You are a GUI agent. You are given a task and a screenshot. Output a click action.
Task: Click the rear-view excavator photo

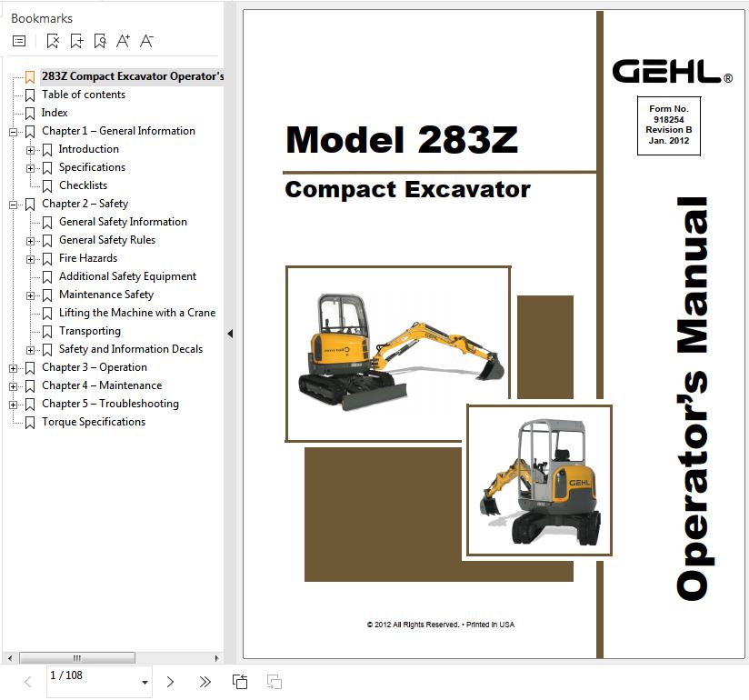(539, 481)
